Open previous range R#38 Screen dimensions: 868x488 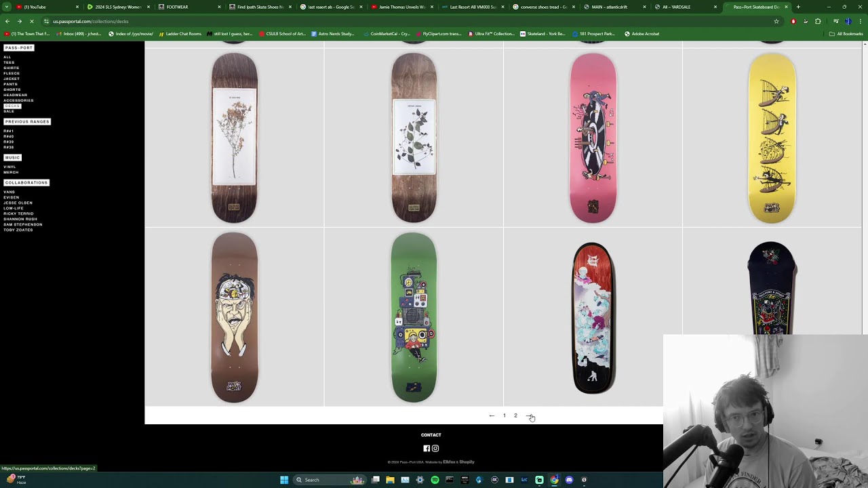pyautogui.click(x=9, y=147)
